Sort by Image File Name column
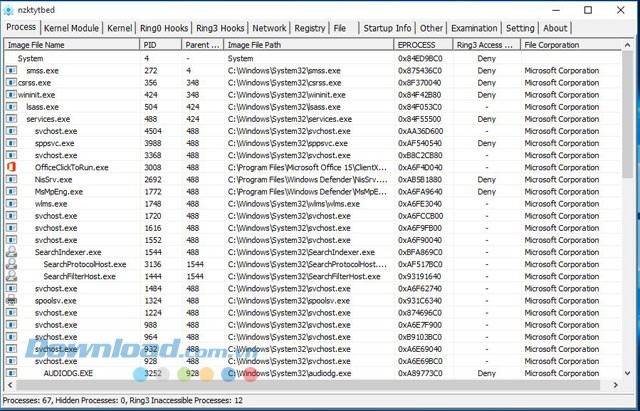The height and width of the screenshot is (411, 640). pyautogui.click(x=72, y=45)
